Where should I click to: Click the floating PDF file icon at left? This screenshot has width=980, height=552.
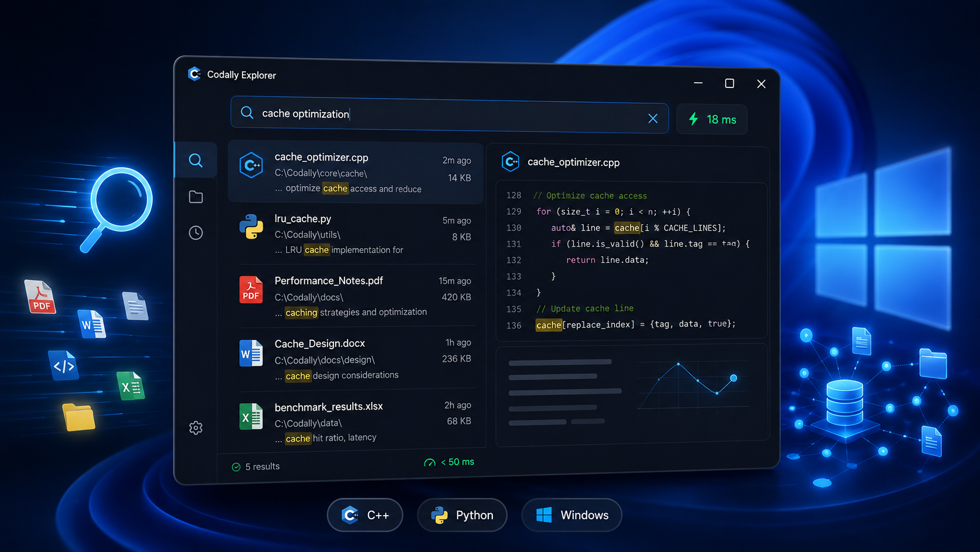(40, 296)
